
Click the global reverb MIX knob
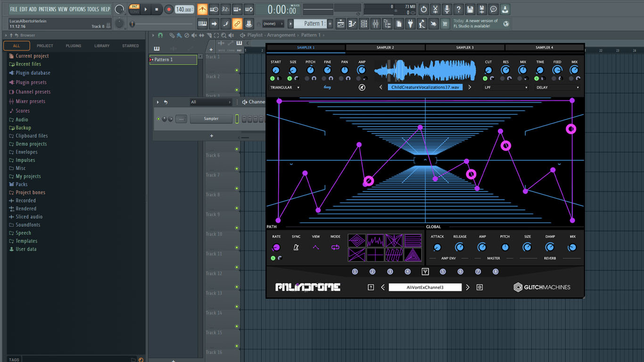click(x=572, y=247)
